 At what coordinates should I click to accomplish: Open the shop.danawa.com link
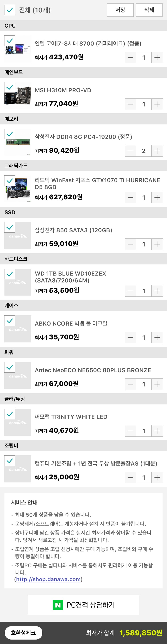48,579
